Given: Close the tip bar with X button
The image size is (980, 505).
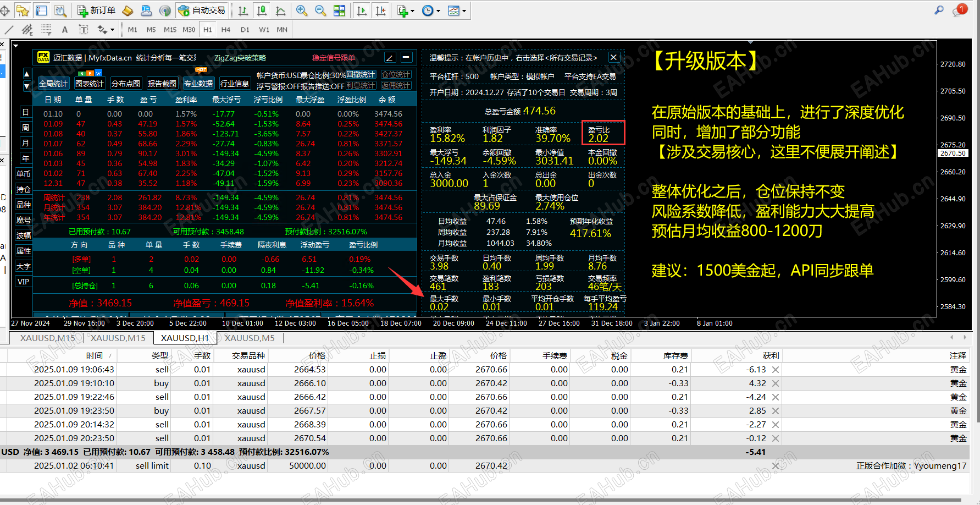Looking at the screenshot, I should [614, 57].
